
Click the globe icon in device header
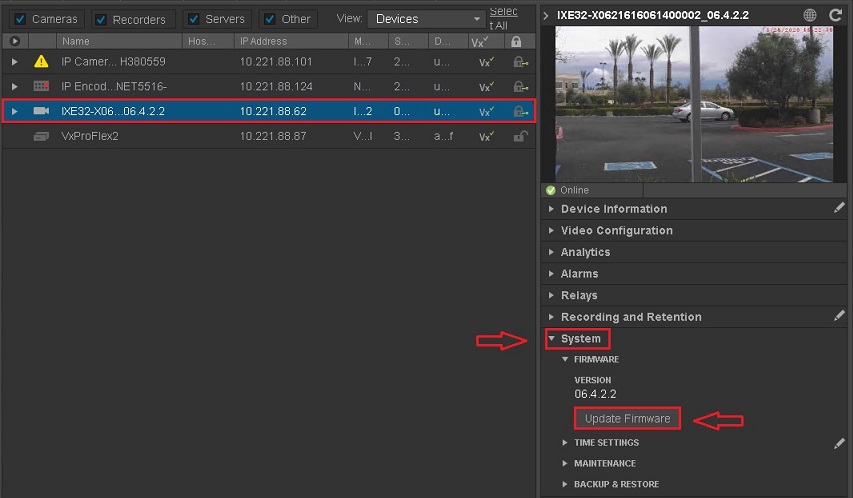pyautogui.click(x=810, y=15)
